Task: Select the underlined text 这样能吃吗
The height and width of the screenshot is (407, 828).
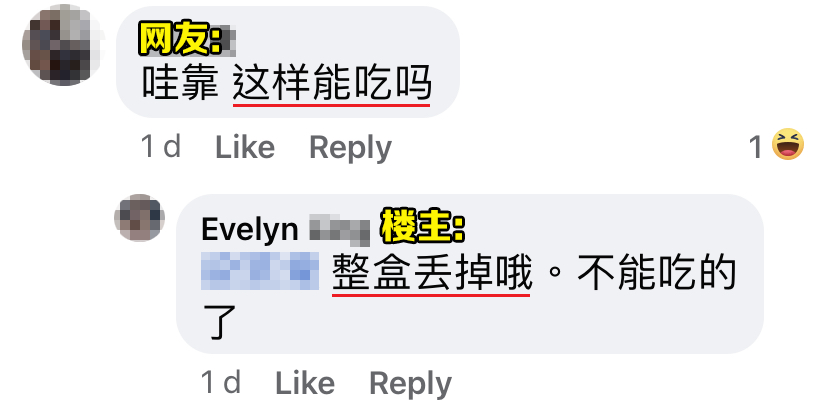Action: (332, 84)
